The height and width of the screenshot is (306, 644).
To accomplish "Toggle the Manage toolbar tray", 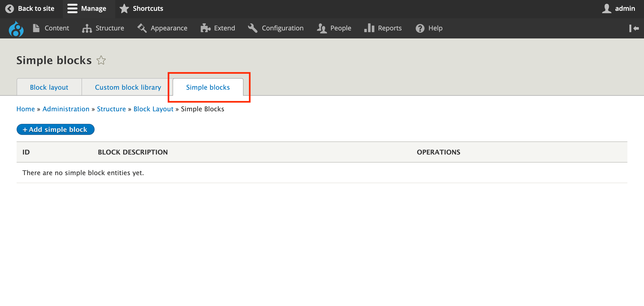I will tap(87, 9).
